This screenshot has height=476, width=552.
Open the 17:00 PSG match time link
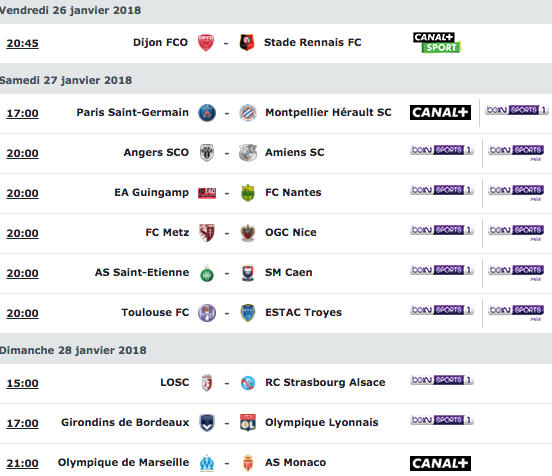[x=23, y=113]
